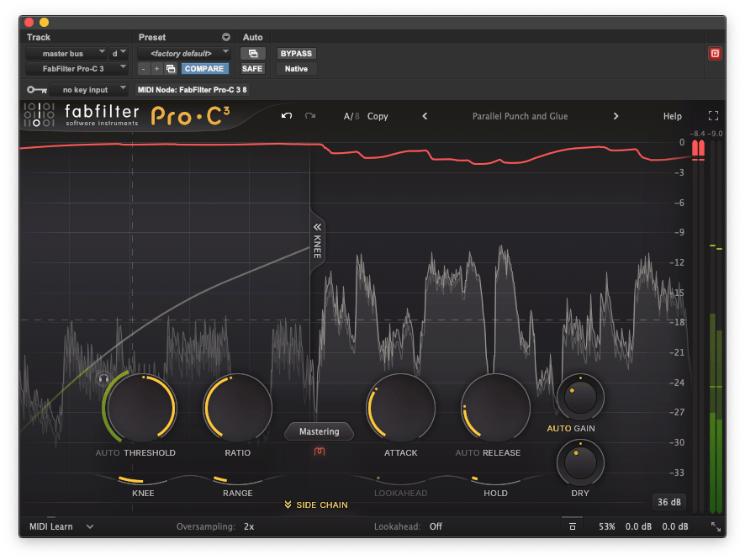Open the factory default preset dropdown

coord(185,53)
